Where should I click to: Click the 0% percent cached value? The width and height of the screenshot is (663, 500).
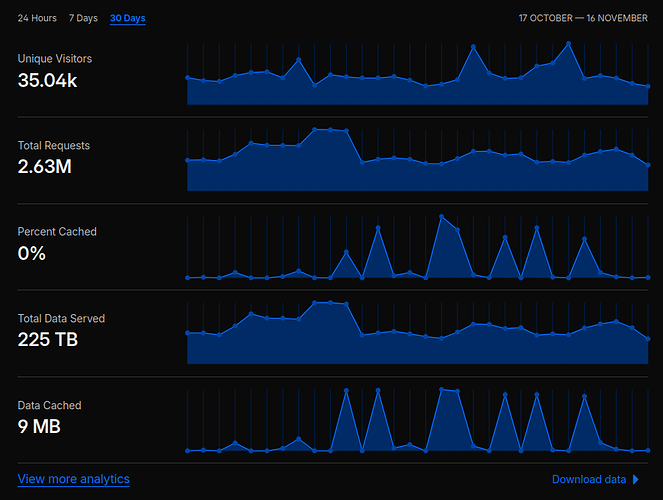(x=32, y=254)
